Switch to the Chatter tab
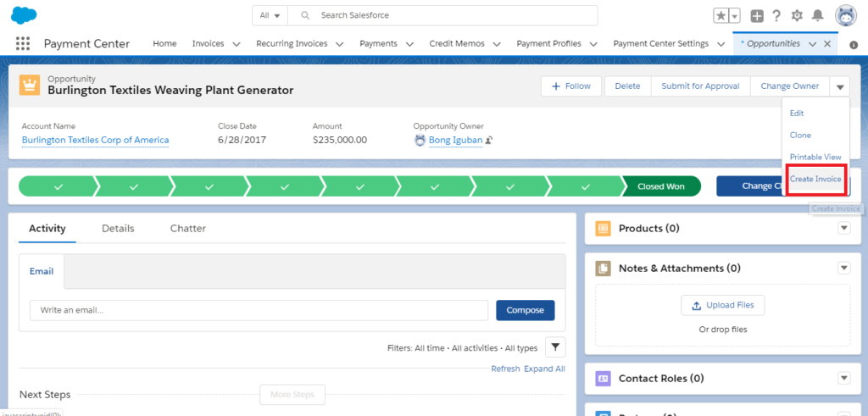Image resolution: width=868 pixels, height=416 pixels. point(188,229)
